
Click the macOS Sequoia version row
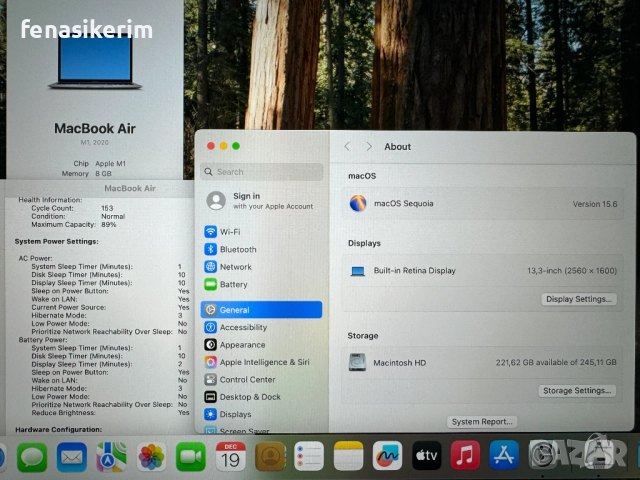coord(483,204)
